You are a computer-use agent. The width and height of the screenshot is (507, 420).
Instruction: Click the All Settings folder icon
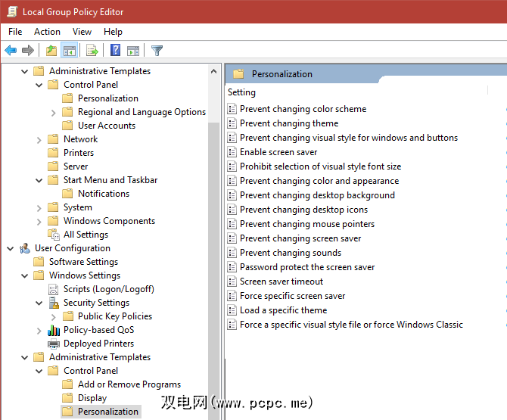coord(54,235)
